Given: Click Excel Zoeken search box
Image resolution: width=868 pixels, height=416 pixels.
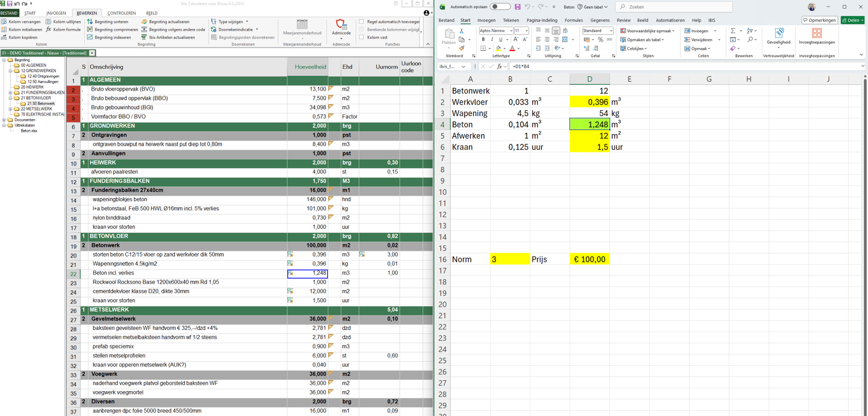Looking at the screenshot, I should pos(674,7).
